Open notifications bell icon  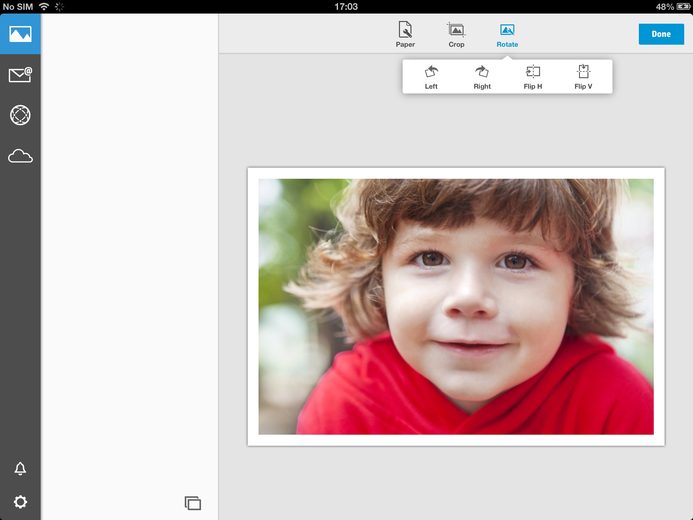click(x=20, y=468)
